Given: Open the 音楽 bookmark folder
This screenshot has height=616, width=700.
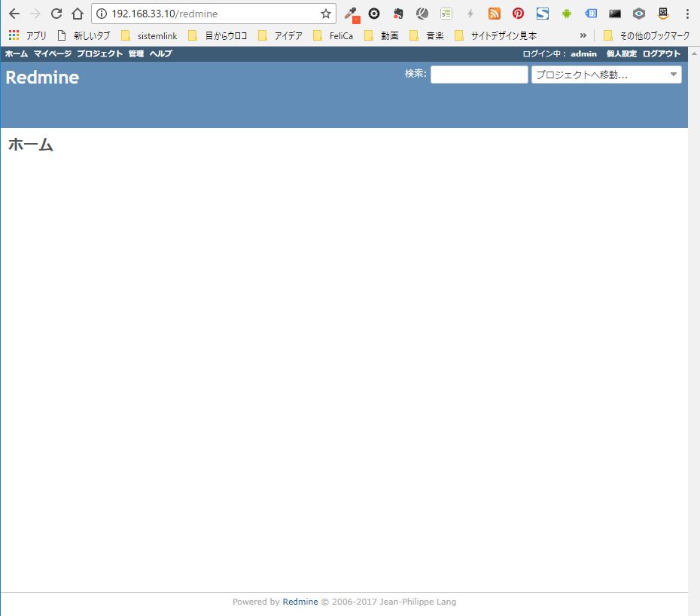Looking at the screenshot, I should pyautogui.click(x=426, y=35).
